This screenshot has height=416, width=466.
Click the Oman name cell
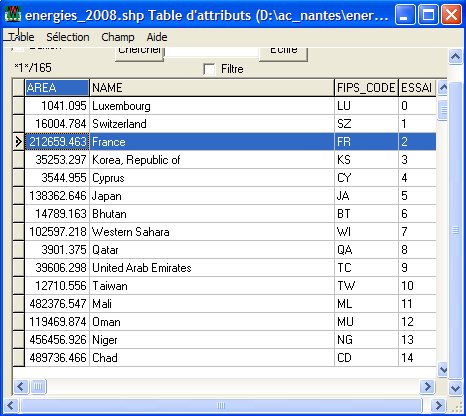click(x=212, y=322)
